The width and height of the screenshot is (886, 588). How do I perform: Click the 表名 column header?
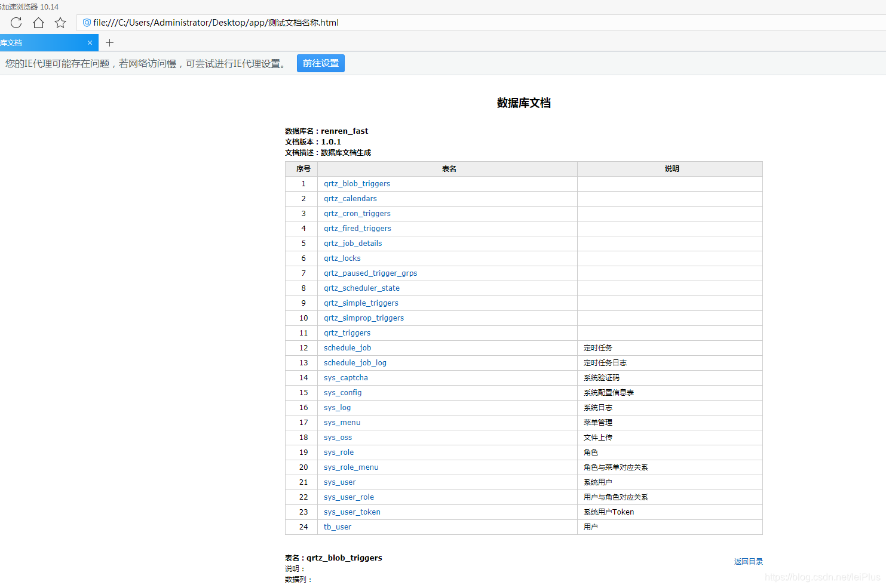pos(447,169)
